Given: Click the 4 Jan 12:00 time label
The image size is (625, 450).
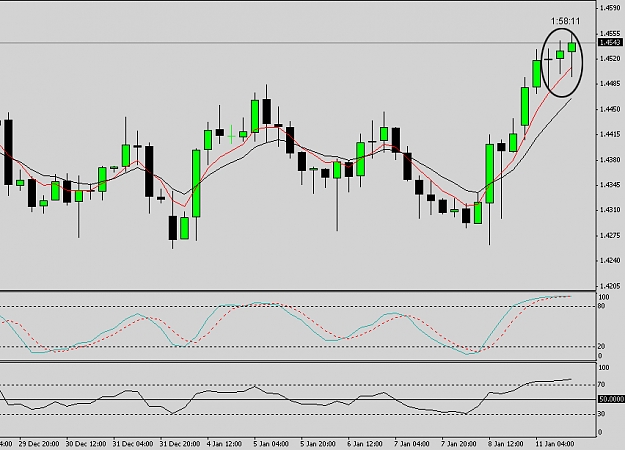Looking at the screenshot, I should [x=224, y=444].
